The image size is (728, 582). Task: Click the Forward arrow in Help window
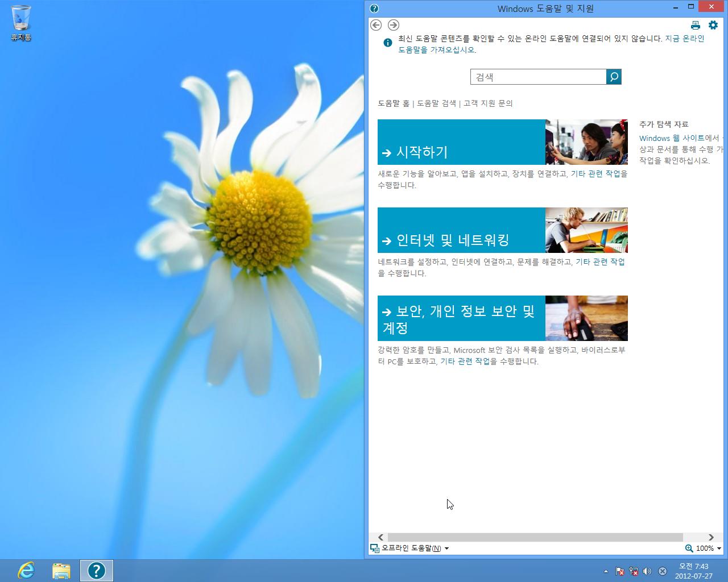pos(393,25)
